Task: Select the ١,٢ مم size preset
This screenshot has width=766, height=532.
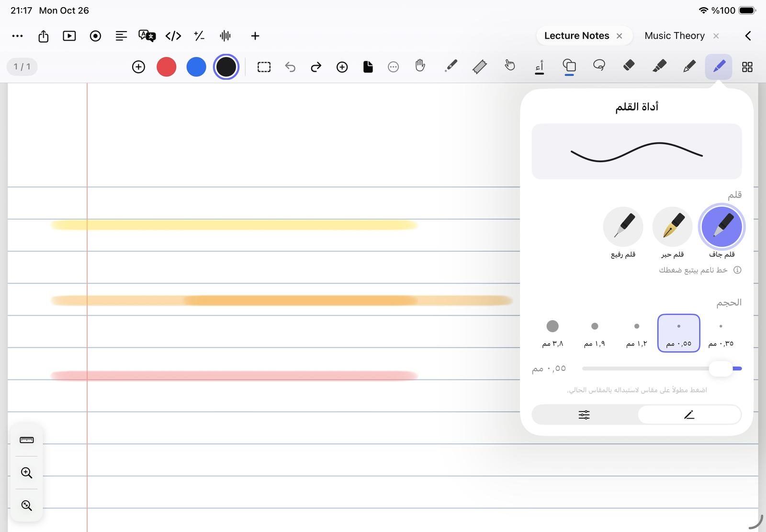Action: [637, 333]
